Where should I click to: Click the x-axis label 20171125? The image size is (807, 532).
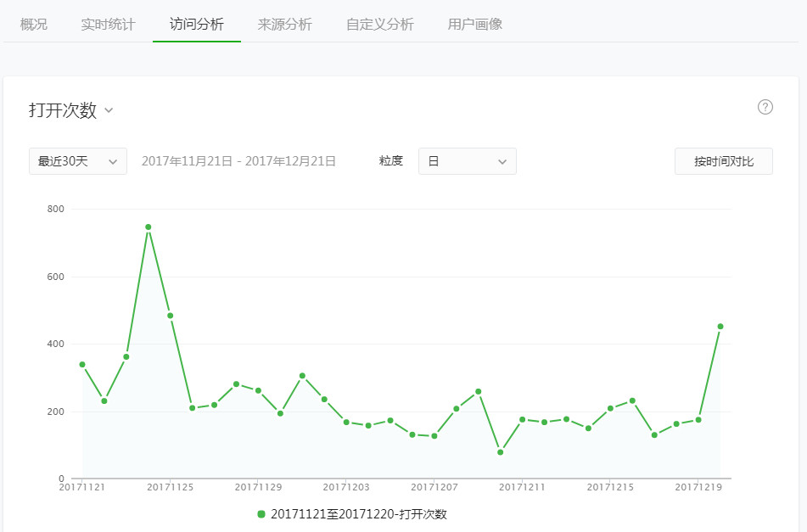tap(170, 487)
